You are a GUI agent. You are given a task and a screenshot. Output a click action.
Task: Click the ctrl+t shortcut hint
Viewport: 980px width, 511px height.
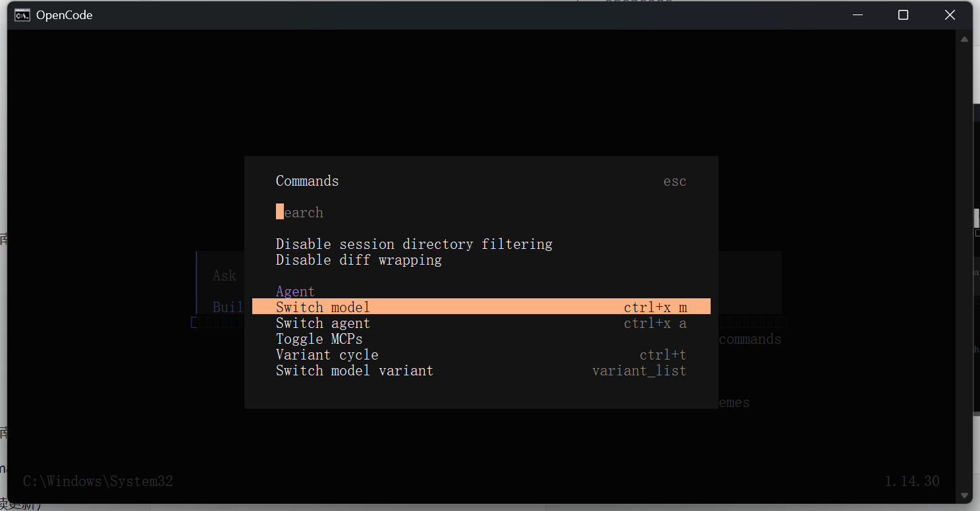pyautogui.click(x=663, y=354)
